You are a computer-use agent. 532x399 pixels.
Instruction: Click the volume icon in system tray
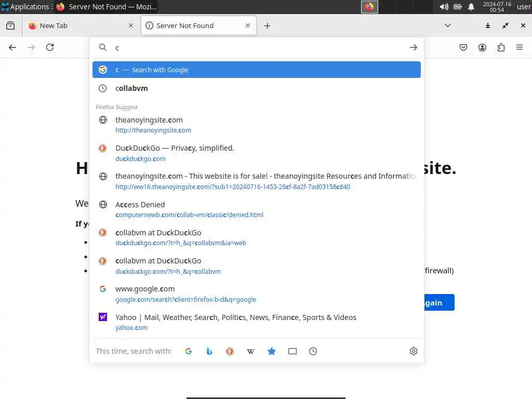pyautogui.click(x=444, y=7)
